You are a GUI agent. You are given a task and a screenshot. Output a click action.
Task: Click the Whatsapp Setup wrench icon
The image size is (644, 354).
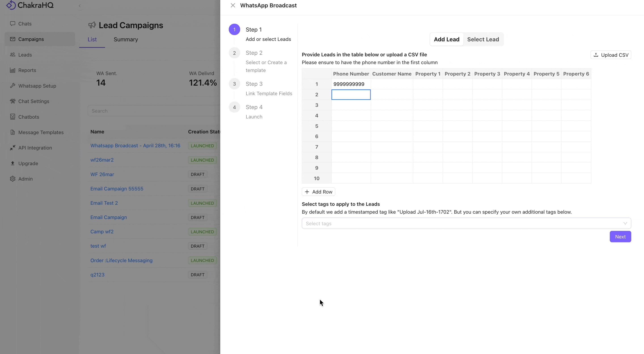click(x=13, y=85)
